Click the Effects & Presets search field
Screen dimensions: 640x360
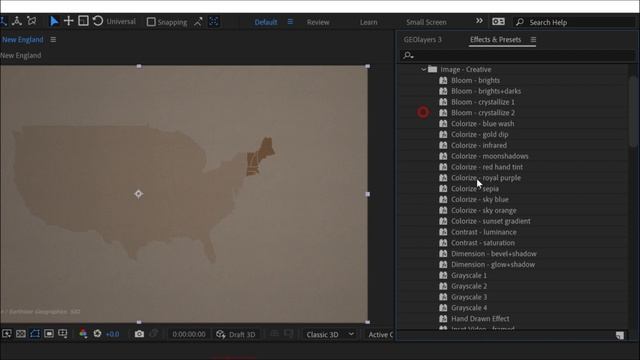pyautogui.click(x=518, y=56)
